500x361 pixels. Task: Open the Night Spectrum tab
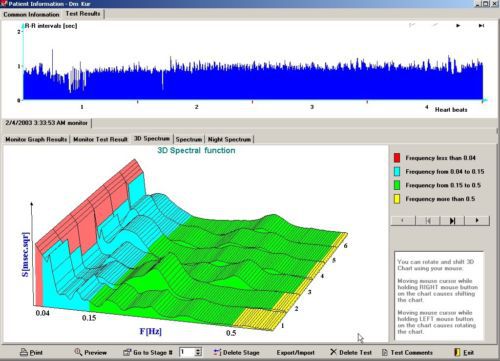click(229, 139)
